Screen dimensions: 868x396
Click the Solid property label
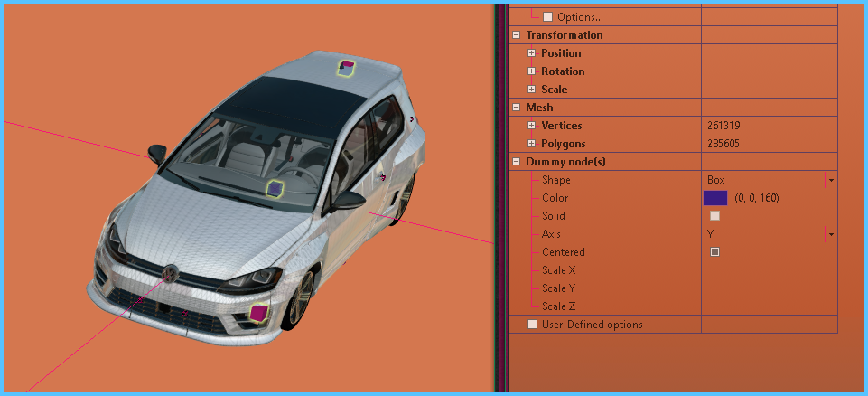tap(554, 216)
